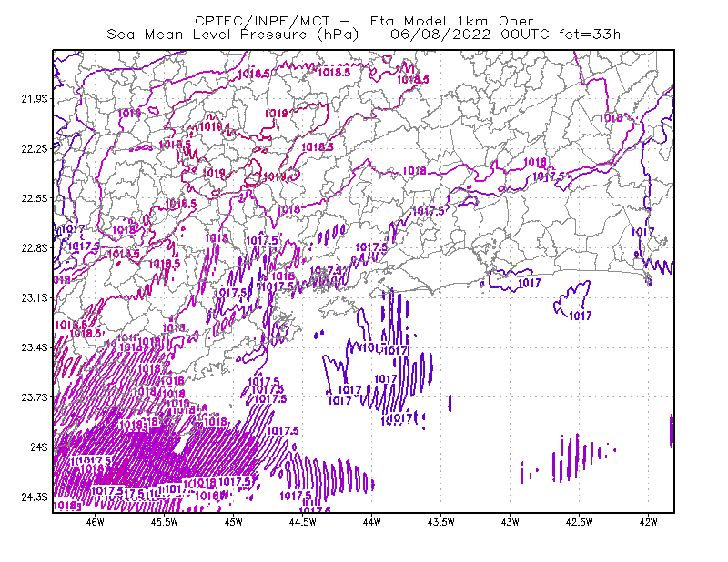Click the 23.7S latitude axis label
This screenshot has width=728, height=562.
[35, 397]
